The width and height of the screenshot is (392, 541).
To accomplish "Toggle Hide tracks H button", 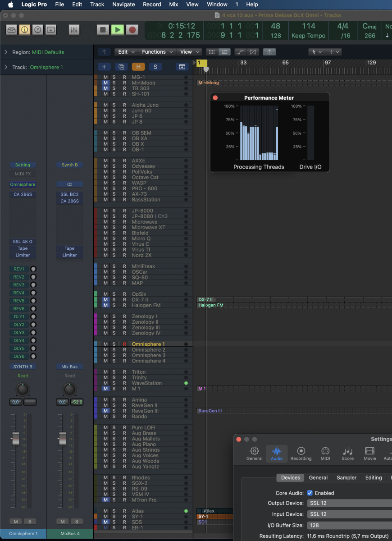I will (138, 67).
